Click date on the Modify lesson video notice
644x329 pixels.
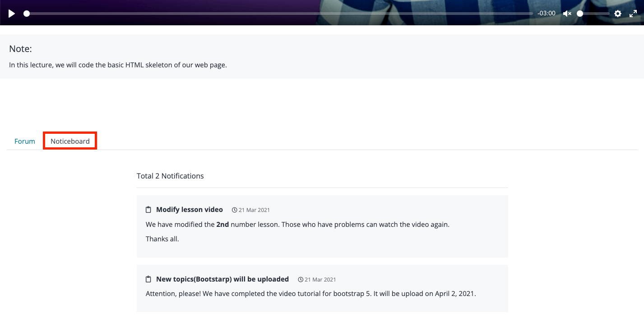254,210
